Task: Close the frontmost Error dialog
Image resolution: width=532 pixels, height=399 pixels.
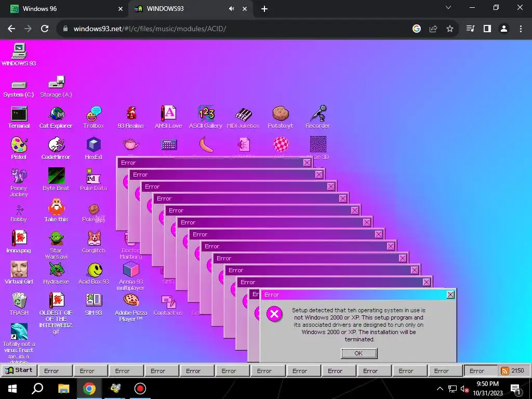Action: coord(450,295)
